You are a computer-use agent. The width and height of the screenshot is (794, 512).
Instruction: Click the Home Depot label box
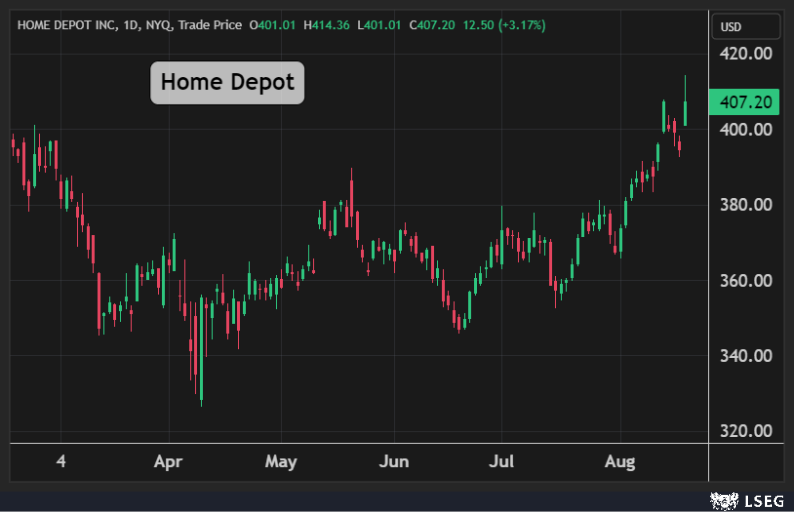click(227, 82)
